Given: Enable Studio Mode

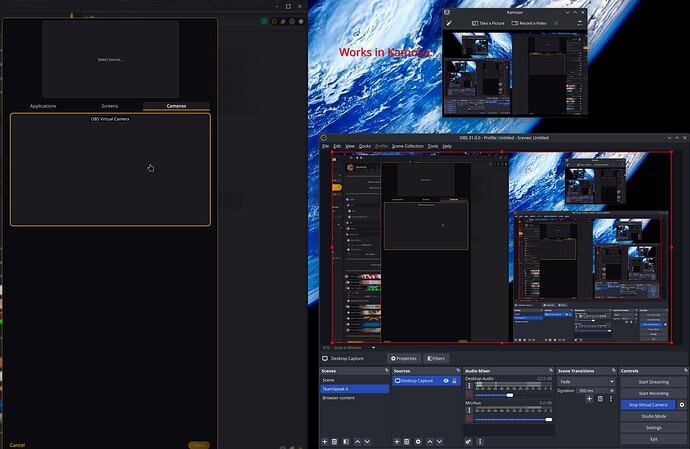Looking at the screenshot, I should tap(653, 416).
